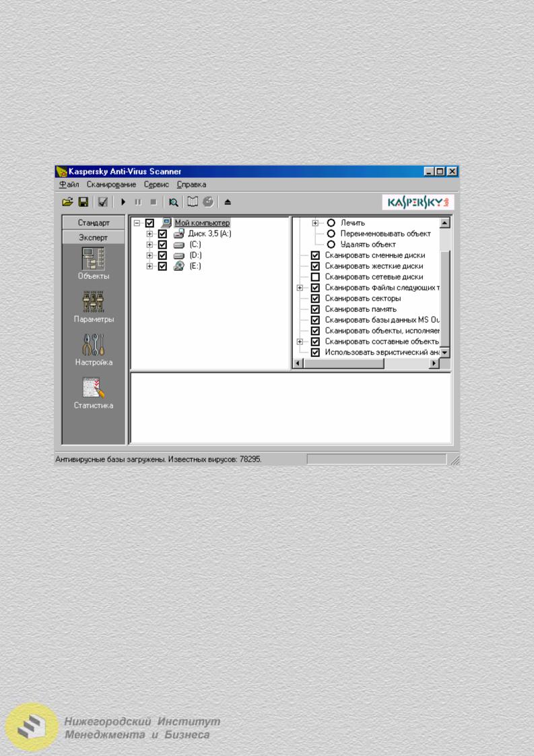Viewport: 534px width, 756px height.
Task: Click the Мой компьютер computer icon
Action: pos(166,223)
